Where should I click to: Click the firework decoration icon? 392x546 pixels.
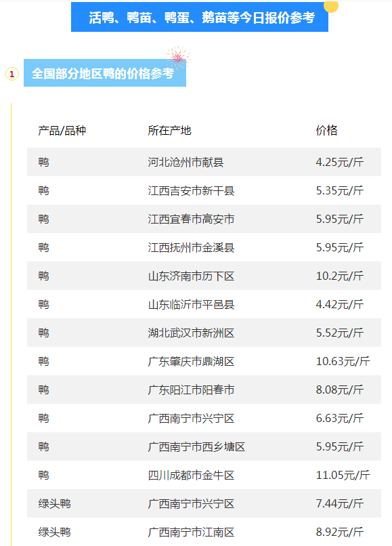[177, 58]
